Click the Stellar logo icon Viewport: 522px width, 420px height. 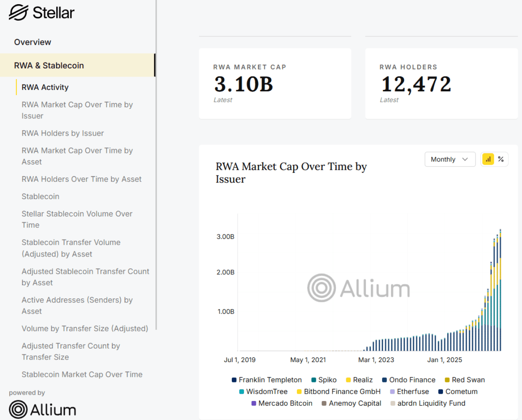[x=18, y=13]
